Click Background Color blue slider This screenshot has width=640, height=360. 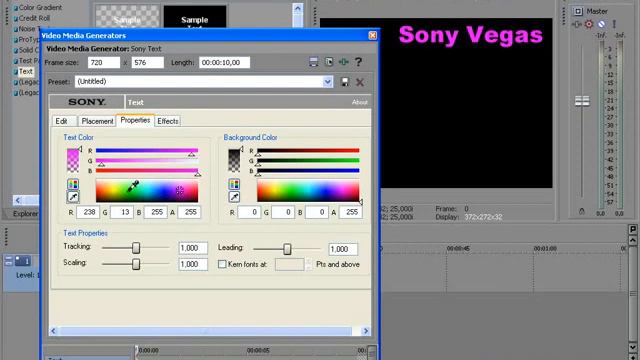tap(308, 171)
